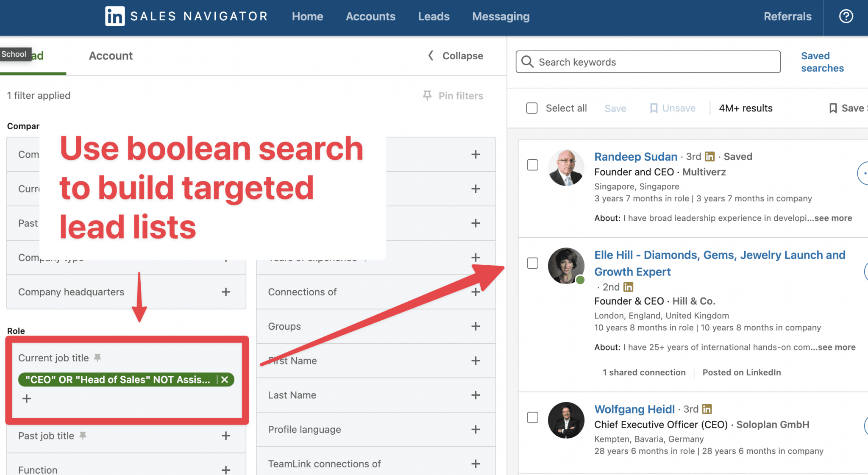Open Randeep Sudan's profile link
868x475 pixels.
635,156
